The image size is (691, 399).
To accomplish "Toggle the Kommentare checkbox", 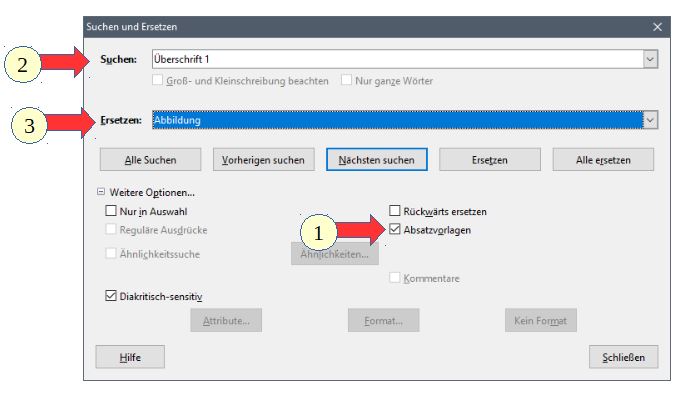I will (394, 278).
